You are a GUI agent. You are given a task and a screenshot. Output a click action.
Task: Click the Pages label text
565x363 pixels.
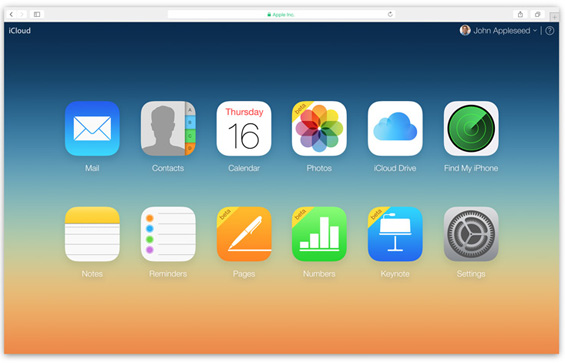[x=244, y=274]
